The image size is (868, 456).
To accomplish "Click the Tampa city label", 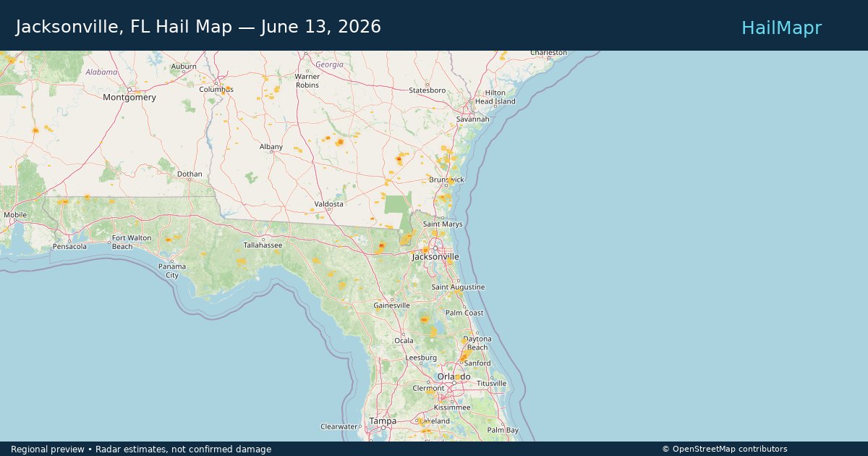I will pos(383,421).
